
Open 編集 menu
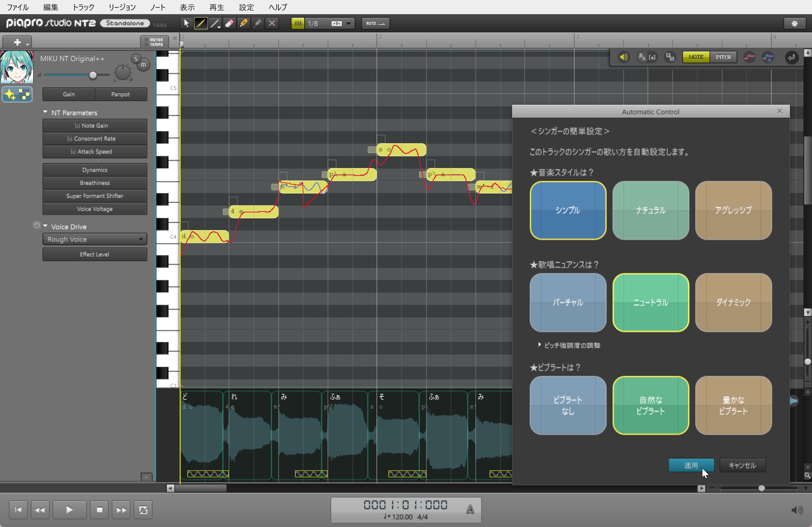(x=50, y=7)
